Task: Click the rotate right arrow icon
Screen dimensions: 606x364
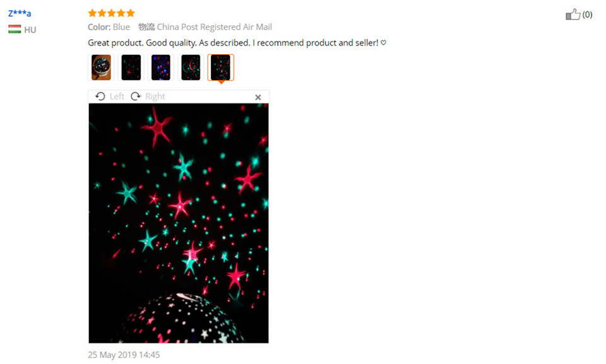Action: 136,97
